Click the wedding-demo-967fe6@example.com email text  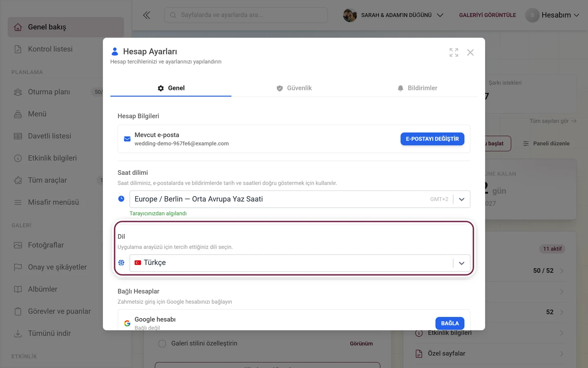[x=182, y=144]
